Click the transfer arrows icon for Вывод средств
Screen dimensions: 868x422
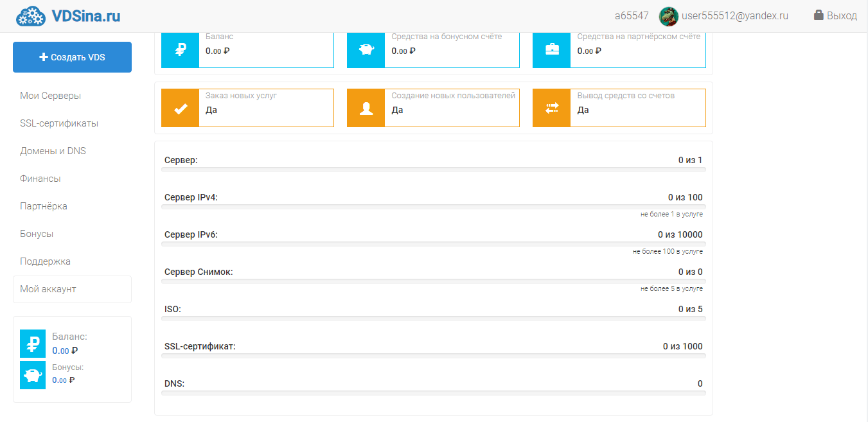[552, 108]
